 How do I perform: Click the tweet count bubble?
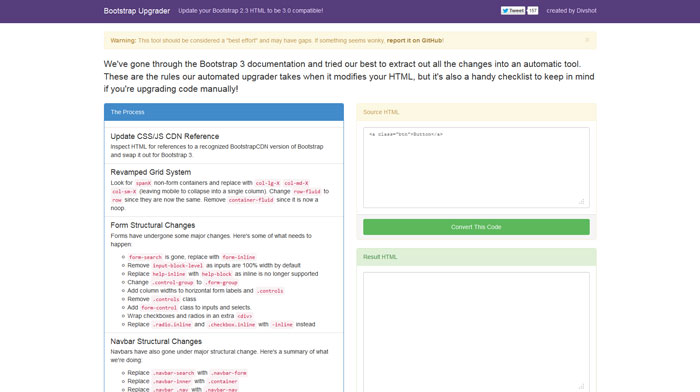pyautogui.click(x=533, y=11)
